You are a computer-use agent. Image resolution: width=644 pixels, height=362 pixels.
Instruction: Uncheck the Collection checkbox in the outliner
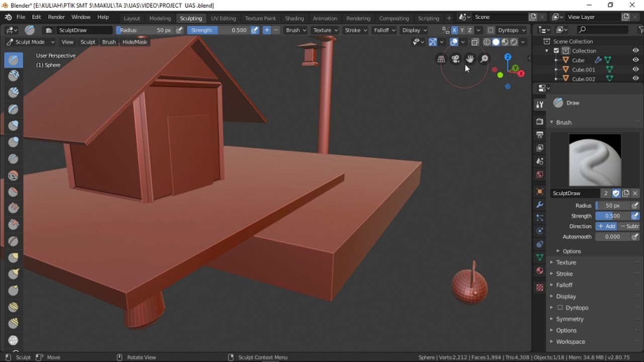[556, 51]
